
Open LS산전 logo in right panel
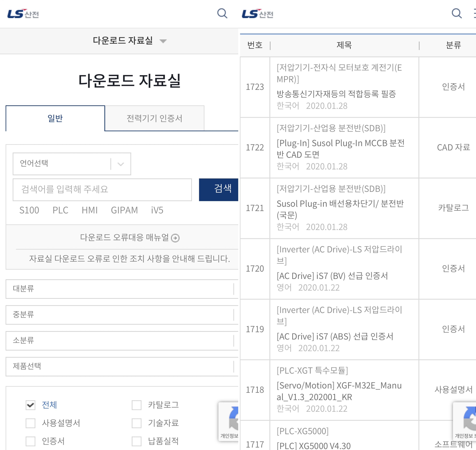point(257,14)
